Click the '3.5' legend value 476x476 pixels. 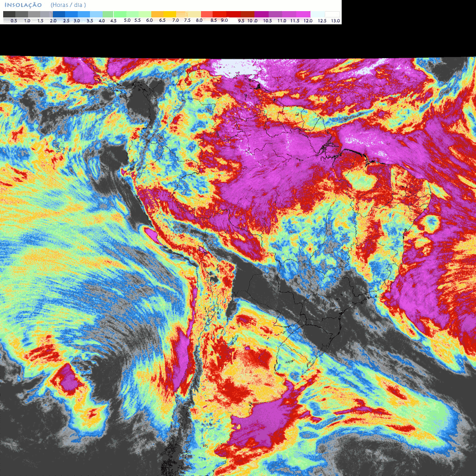(x=90, y=21)
